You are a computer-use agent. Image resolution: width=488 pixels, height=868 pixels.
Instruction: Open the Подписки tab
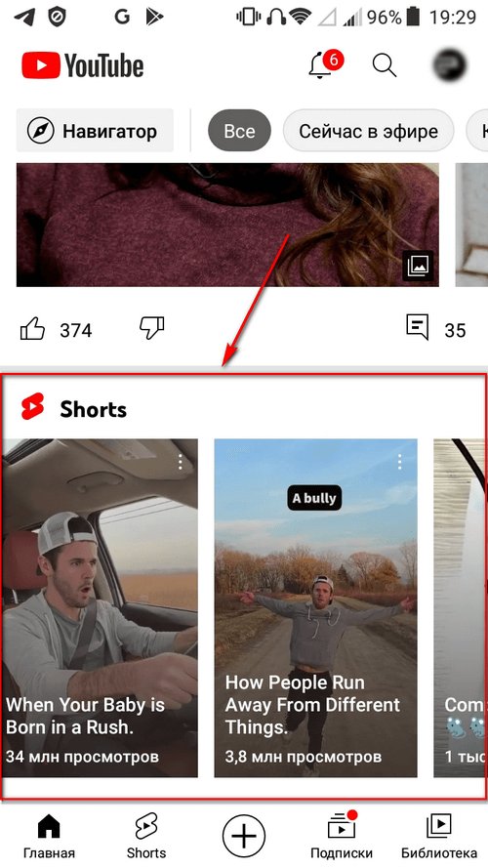click(x=342, y=836)
